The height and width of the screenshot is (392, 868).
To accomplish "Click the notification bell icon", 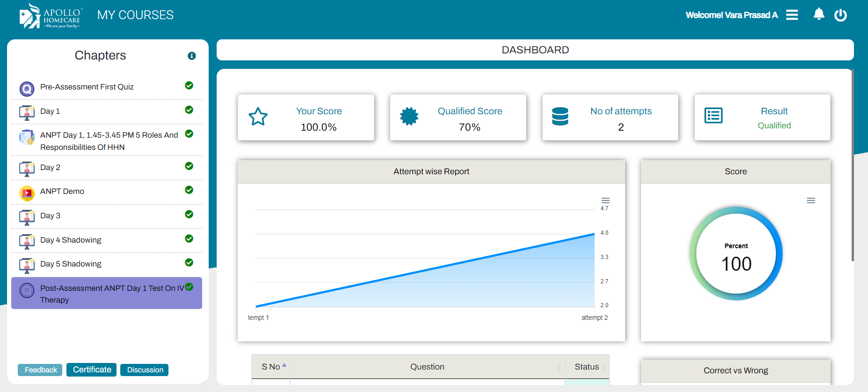I will tap(818, 15).
